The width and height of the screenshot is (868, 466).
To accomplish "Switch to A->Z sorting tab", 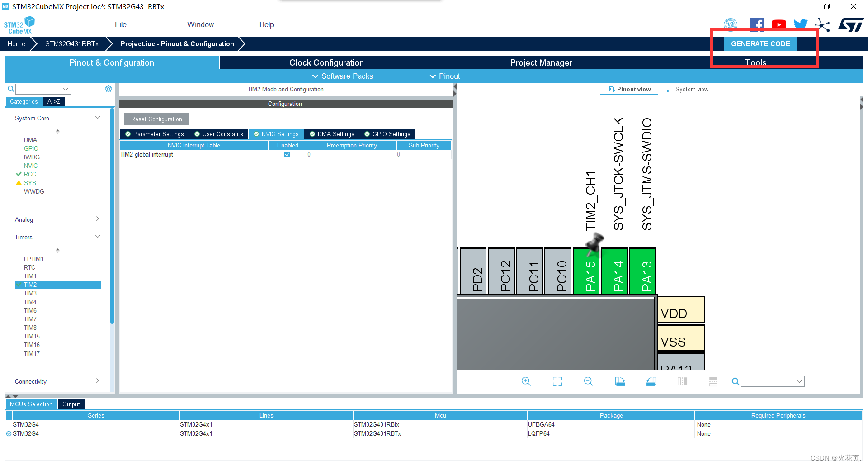I will click(54, 101).
